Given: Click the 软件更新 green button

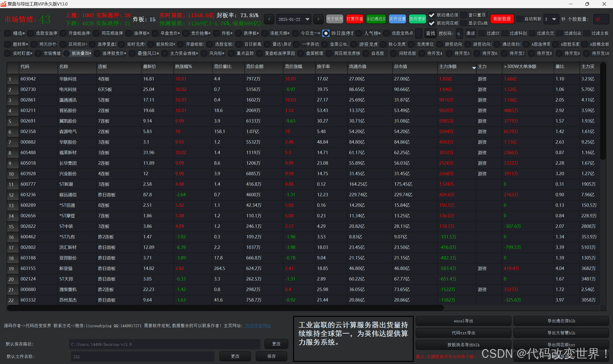Looking at the screenshot, I should coord(417,19).
